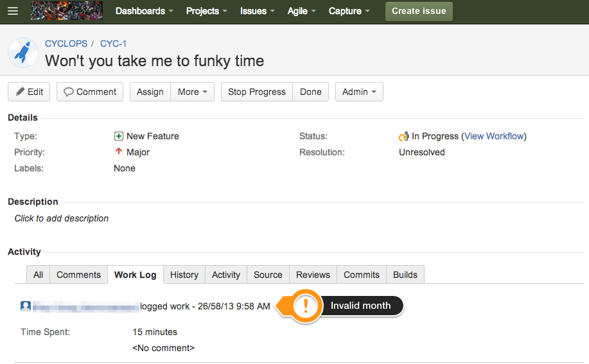Click the site logo banner image
Screen dimensions: 589x364
67,10
